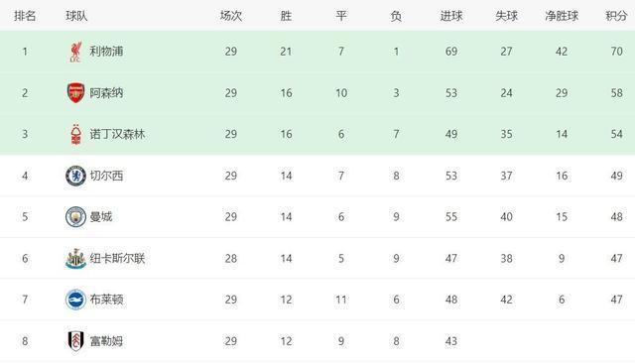Open the 阿森纳 team link
This screenshot has width=635, height=364.
coord(106,93)
